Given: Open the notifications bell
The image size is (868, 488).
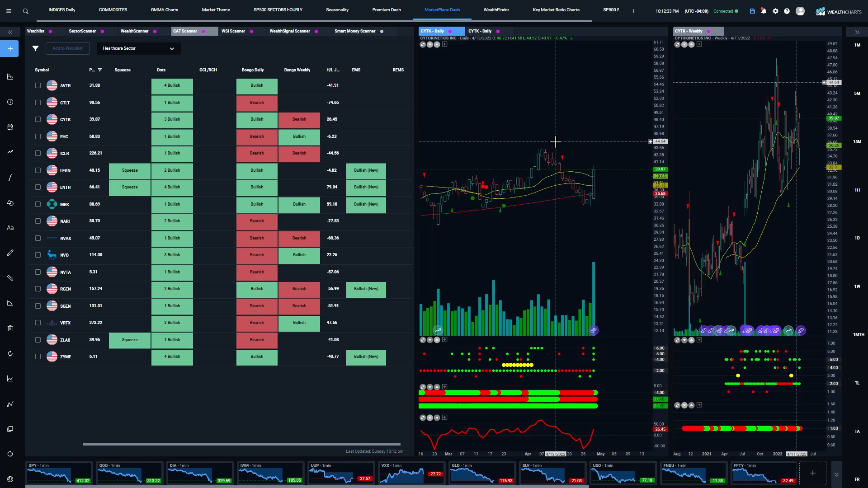Looking at the screenshot, I should tap(764, 11).
